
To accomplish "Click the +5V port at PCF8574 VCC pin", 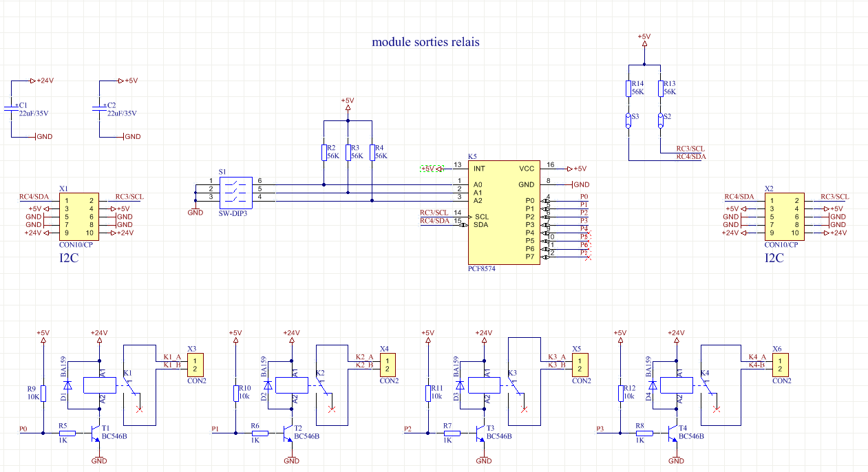I will 575,169.
